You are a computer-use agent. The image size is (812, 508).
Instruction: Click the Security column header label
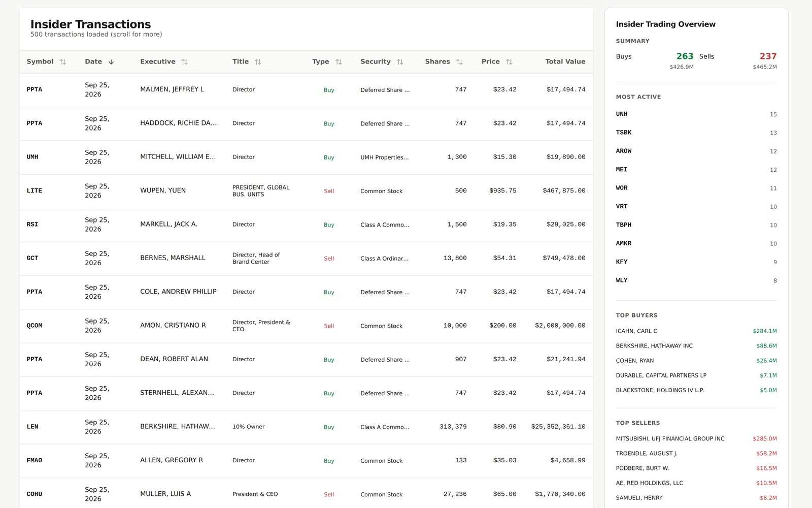[x=376, y=61]
